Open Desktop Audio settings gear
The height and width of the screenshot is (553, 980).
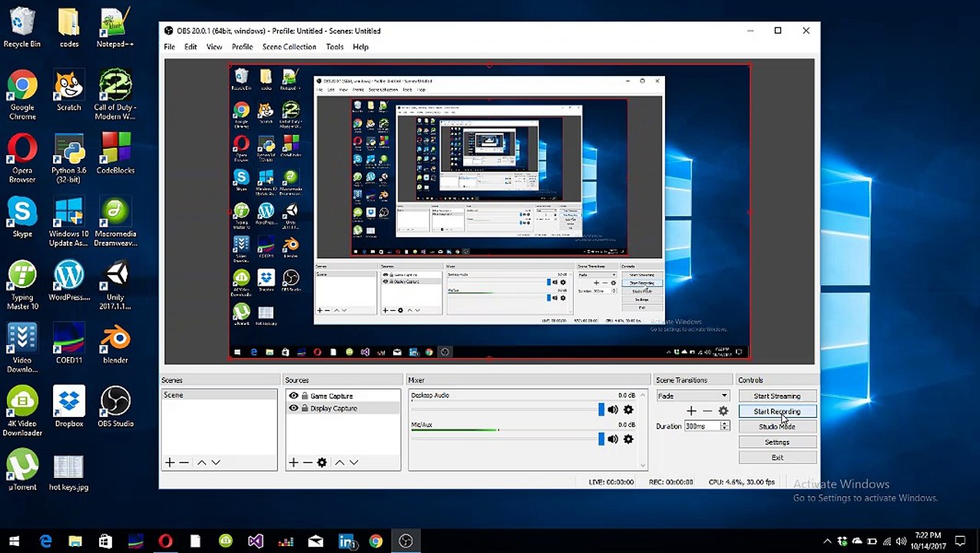pyautogui.click(x=628, y=410)
